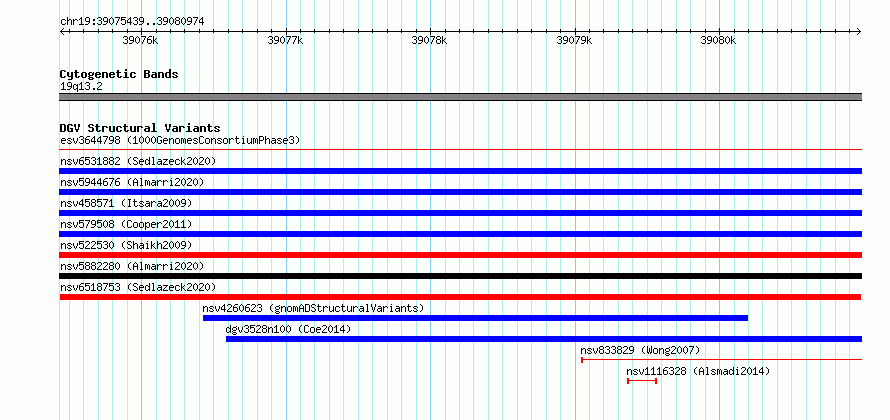Click the 19q13.2 band label

(x=82, y=87)
